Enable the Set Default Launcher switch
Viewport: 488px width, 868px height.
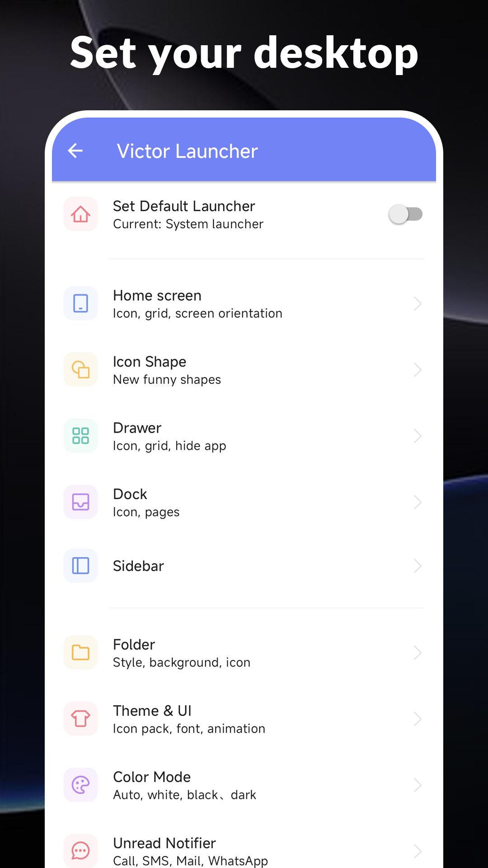[405, 214]
